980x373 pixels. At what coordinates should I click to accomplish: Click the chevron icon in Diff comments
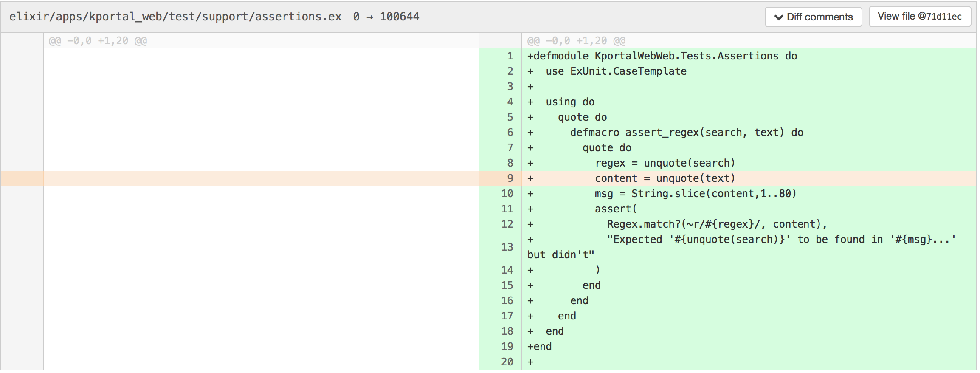coord(778,17)
